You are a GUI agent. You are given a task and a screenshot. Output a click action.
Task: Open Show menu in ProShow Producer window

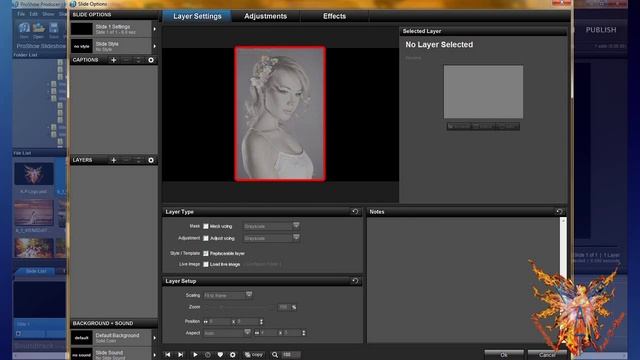point(48,14)
